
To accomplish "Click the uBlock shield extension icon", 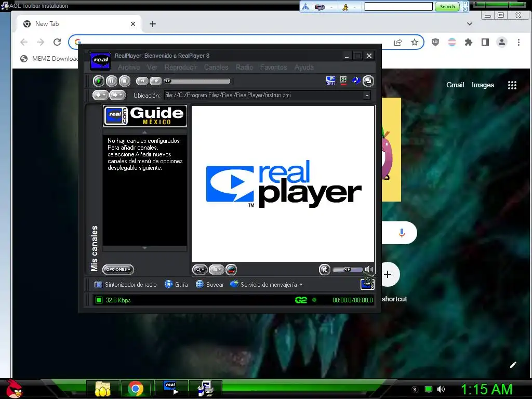I will point(435,42).
